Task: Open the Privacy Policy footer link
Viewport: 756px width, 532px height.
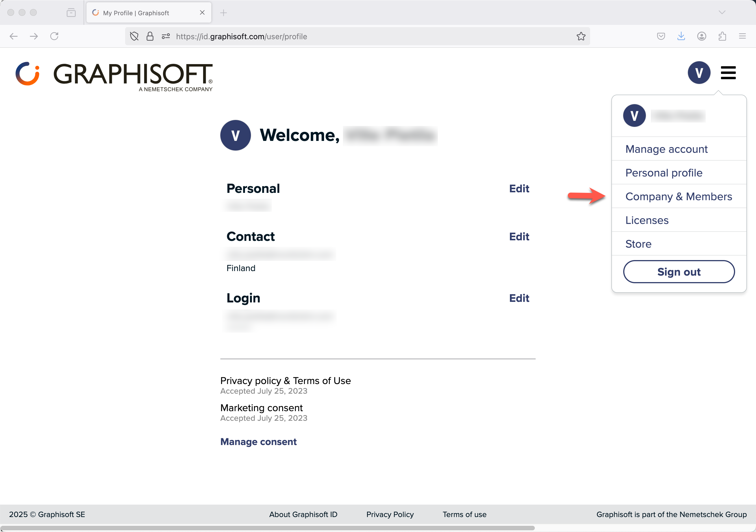Action: pyautogui.click(x=390, y=514)
